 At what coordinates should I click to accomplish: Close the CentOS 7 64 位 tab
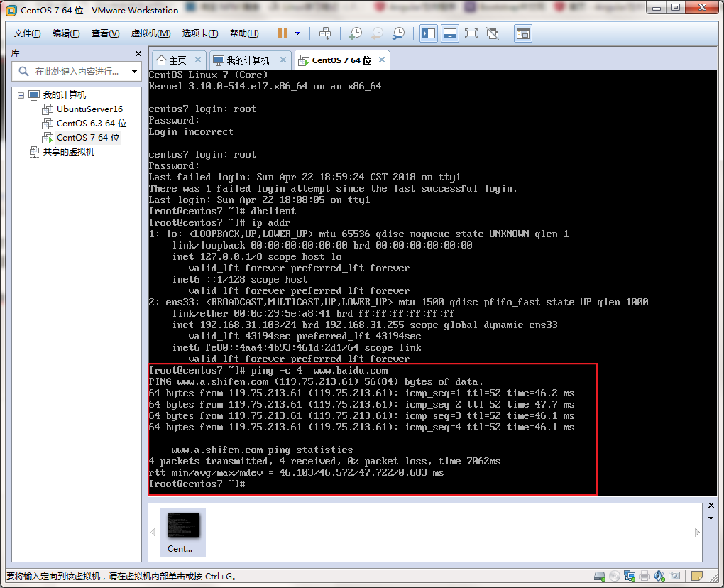click(382, 60)
